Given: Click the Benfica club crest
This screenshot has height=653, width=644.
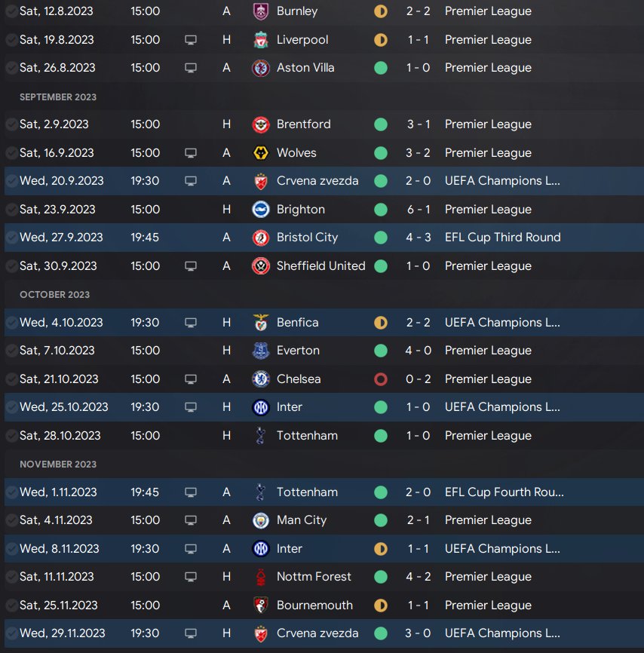Looking at the screenshot, I should tap(261, 323).
